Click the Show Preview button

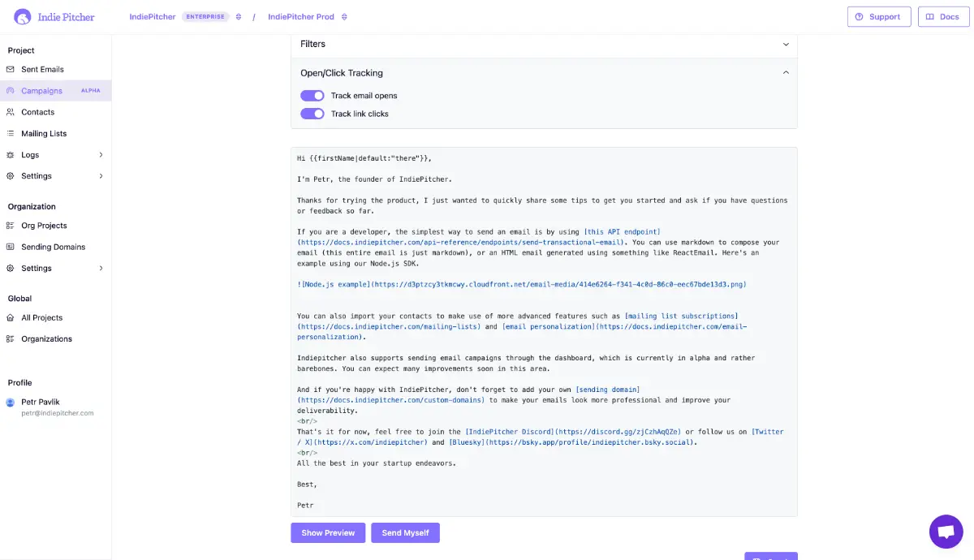328,532
